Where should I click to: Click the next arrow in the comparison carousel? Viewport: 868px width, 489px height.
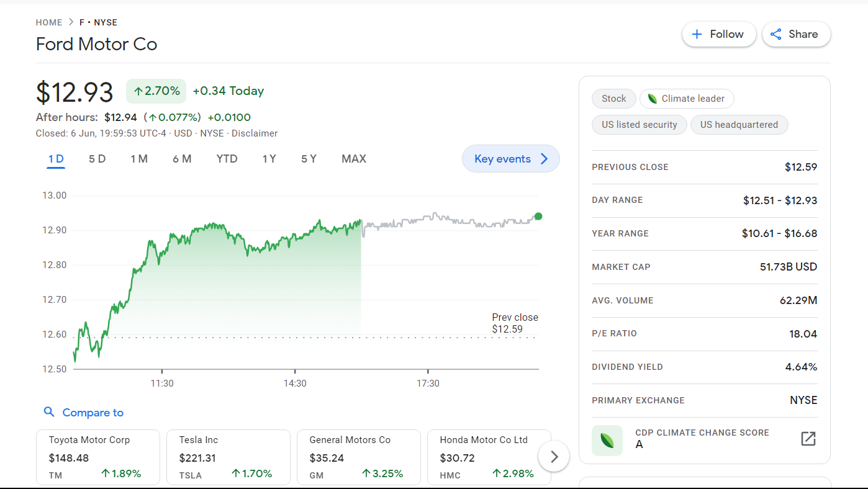pos(554,457)
